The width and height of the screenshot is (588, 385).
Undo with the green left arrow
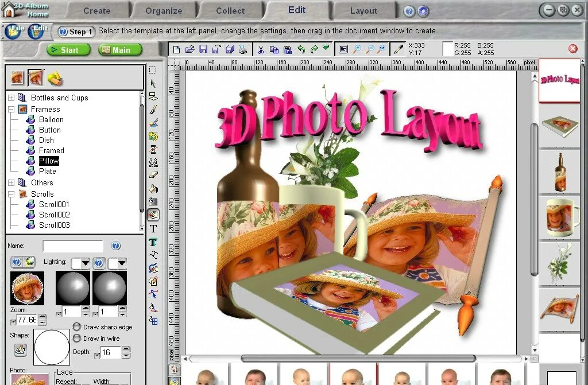pos(301,49)
